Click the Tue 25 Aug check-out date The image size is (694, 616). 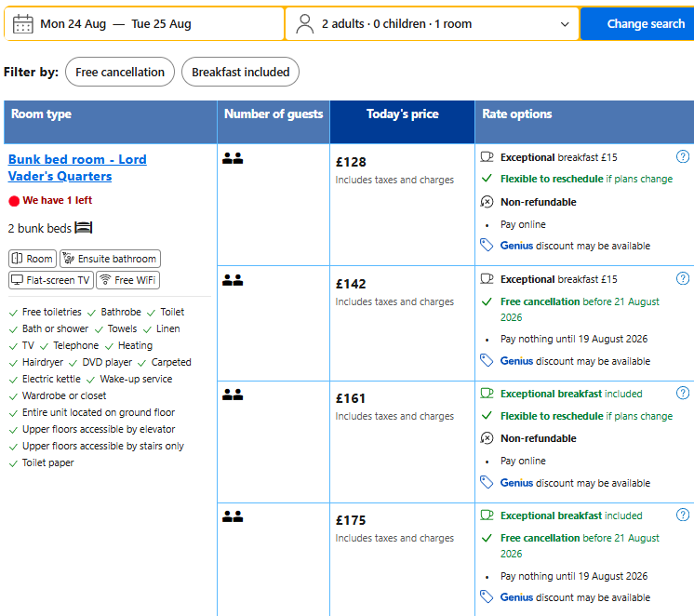161,24
